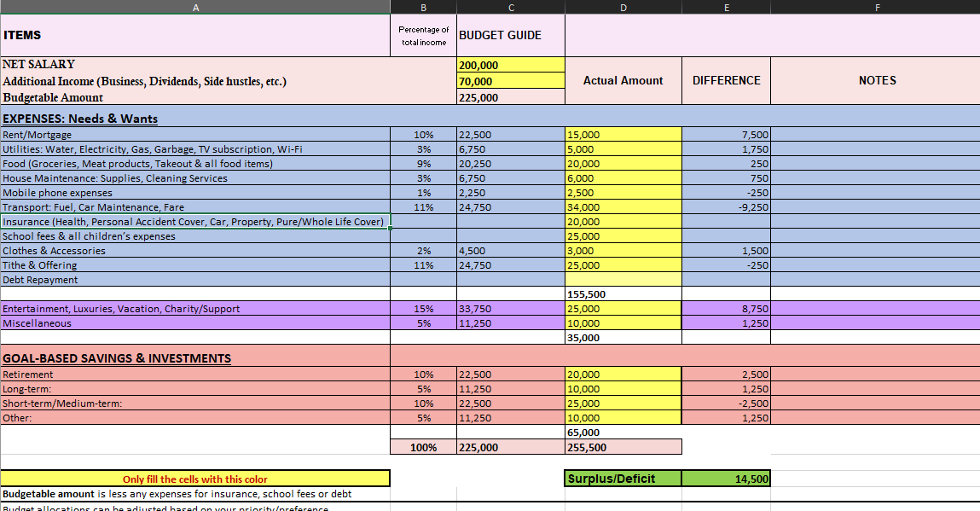980x511 pixels.
Task: Click Rent/Mortgage actual amount 15,000 cell
Action: click(623, 135)
